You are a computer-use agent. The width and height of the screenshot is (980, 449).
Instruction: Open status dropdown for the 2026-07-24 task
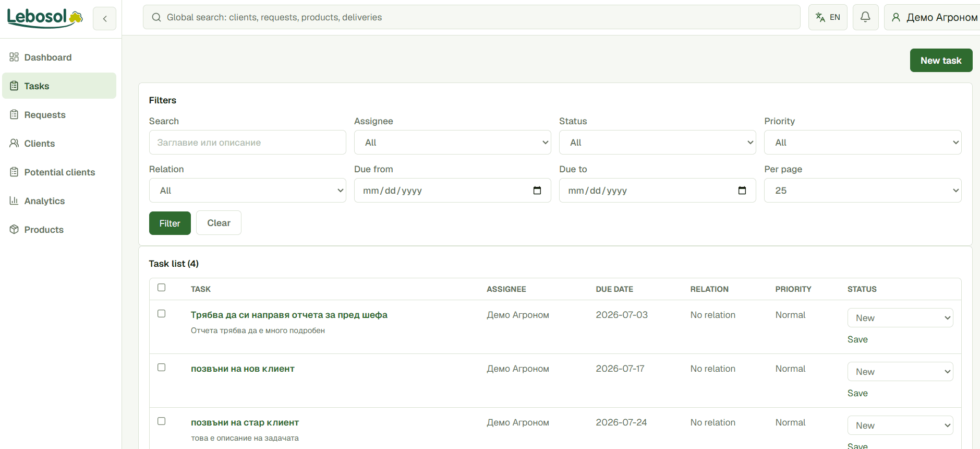(x=900, y=426)
